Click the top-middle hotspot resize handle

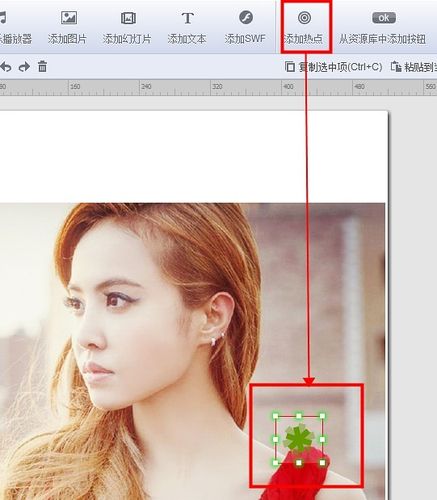299,416
